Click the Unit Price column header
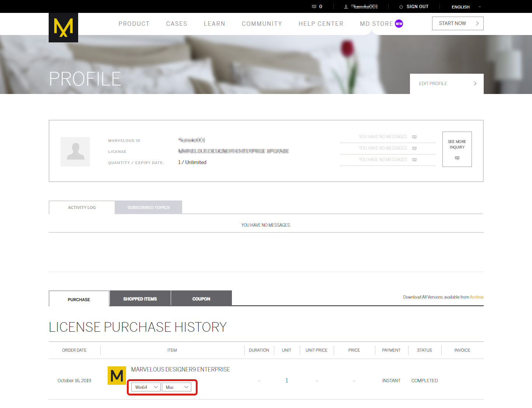 (x=316, y=350)
